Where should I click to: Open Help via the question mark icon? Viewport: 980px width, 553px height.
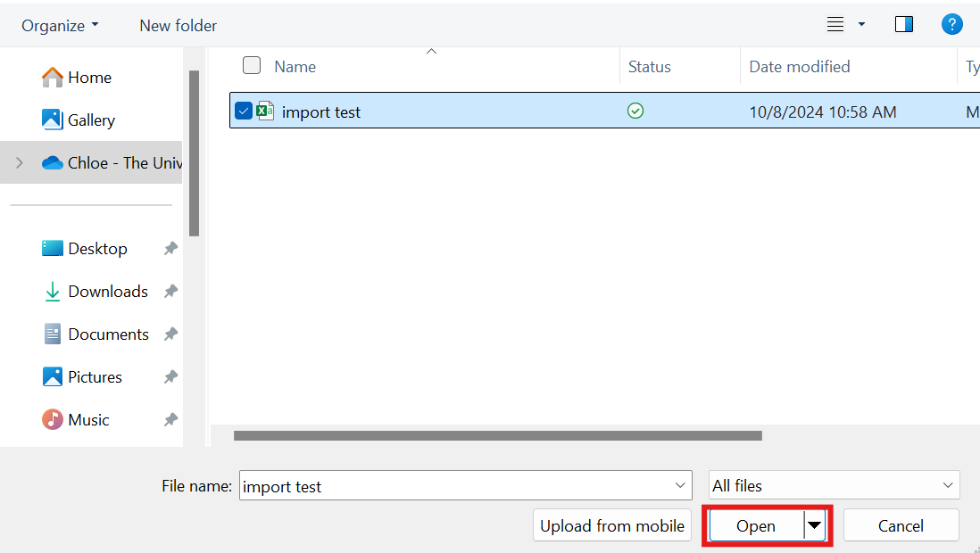[x=952, y=24]
